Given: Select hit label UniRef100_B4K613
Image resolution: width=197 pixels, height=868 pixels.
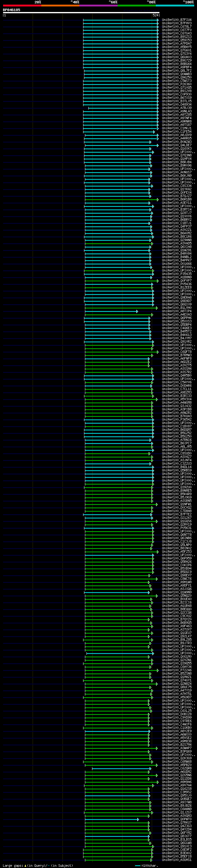Looking at the screenshot, I should click(177, 335).
